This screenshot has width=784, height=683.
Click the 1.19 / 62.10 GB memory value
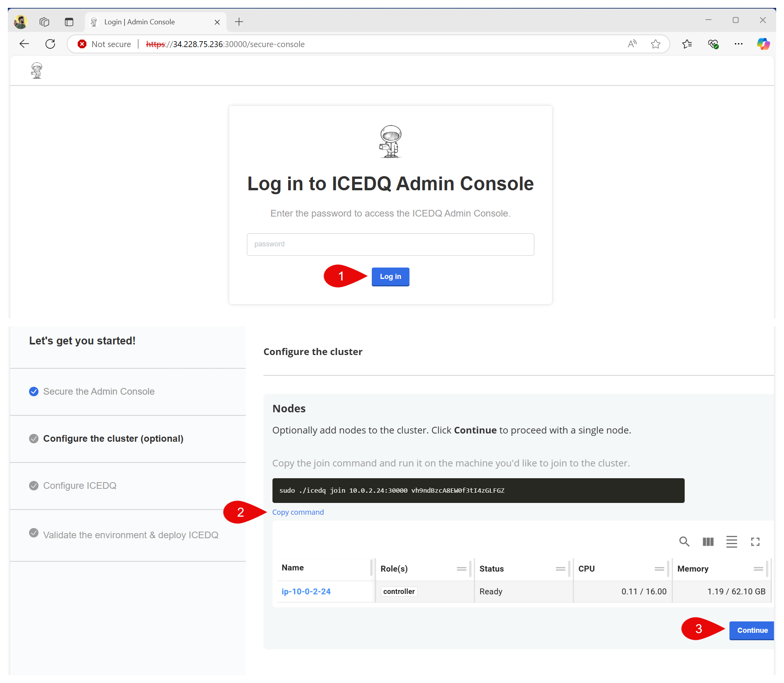coord(736,592)
